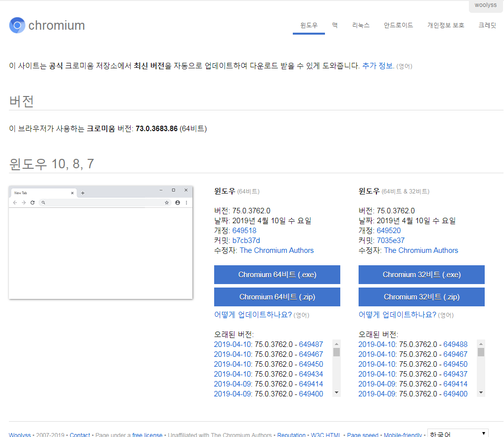Click scroll-up arrow of 64비트 old versions list
The width and height of the screenshot is (504, 437).
pos(336,344)
